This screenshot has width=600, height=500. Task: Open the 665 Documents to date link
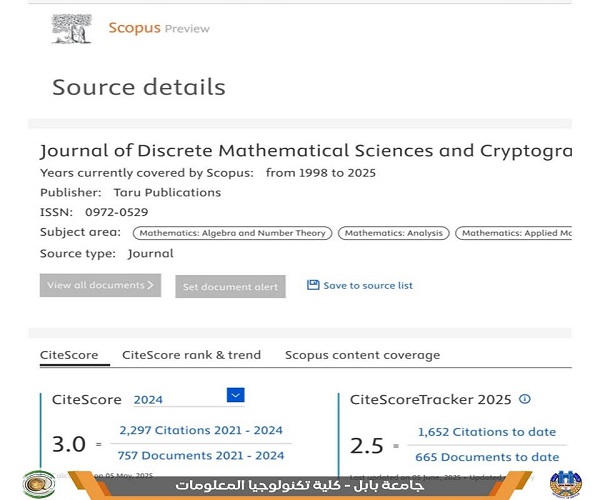(487, 457)
